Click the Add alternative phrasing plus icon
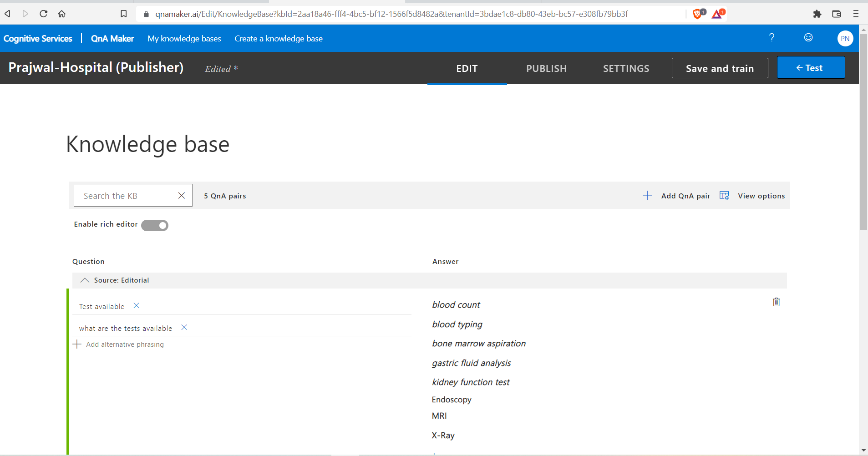Screen dimensions: 868x456 pos(77,344)
